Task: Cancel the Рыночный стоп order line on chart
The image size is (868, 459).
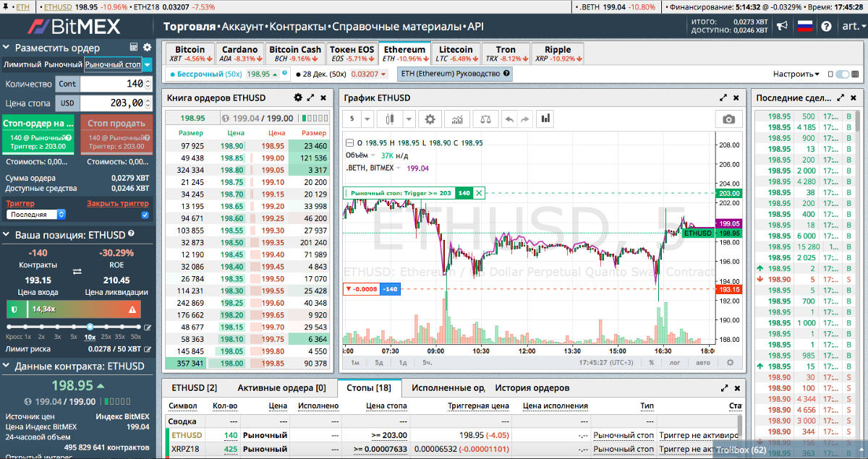Action: (x=479, y=193)
